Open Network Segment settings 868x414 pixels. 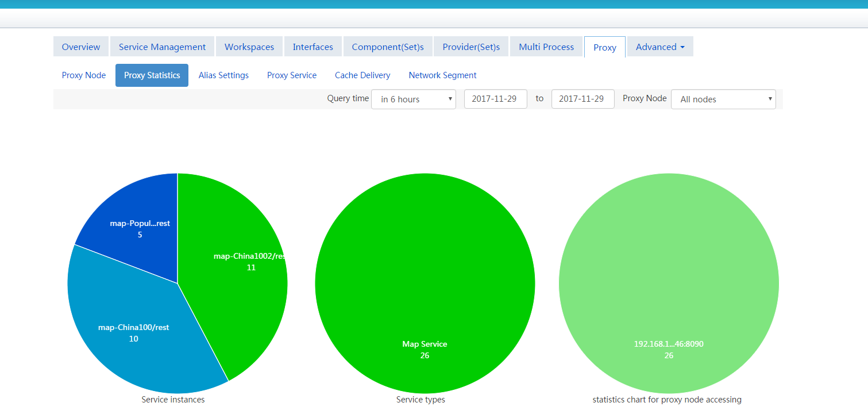pos(442,75)
